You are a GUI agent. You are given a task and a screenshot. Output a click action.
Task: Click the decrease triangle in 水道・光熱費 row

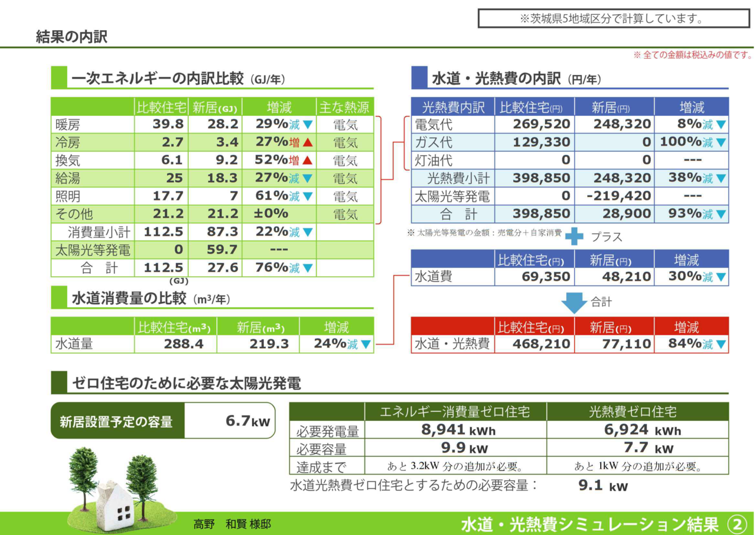point(721,344)
